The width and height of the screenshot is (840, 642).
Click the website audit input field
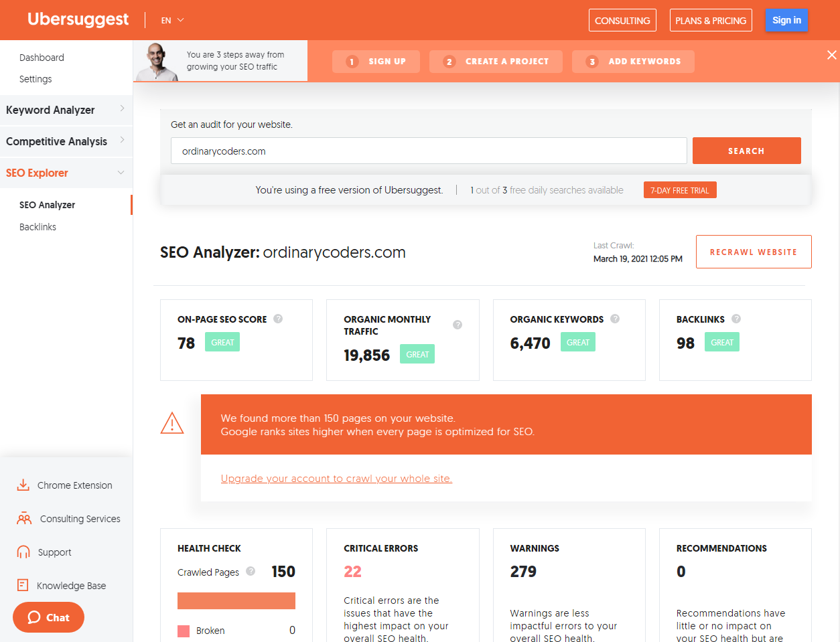point(429,151)
